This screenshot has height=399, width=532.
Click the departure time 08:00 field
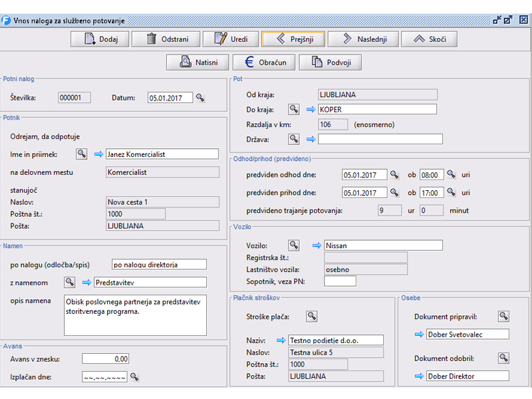(432, 175)
